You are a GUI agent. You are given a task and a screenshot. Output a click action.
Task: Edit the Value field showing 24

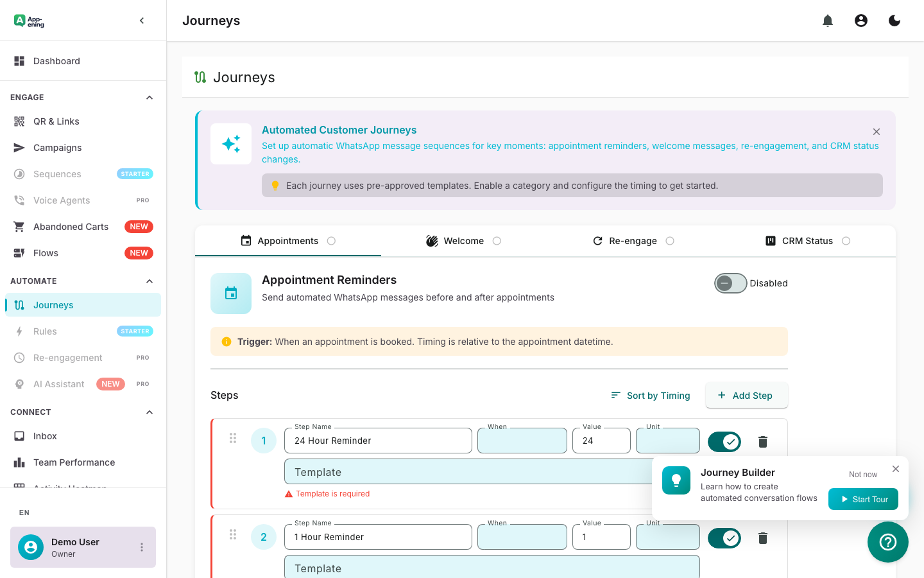(x=601, y=441)
